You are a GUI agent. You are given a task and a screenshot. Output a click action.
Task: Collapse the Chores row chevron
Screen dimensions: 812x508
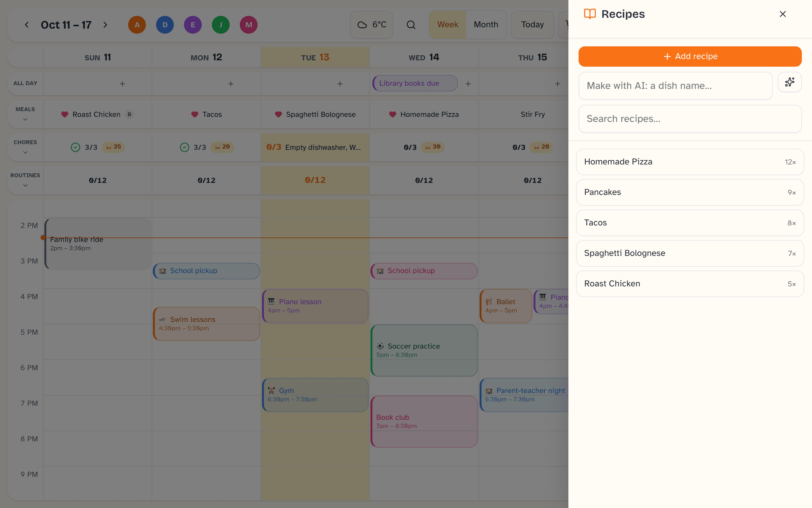[x=25, y=152]
